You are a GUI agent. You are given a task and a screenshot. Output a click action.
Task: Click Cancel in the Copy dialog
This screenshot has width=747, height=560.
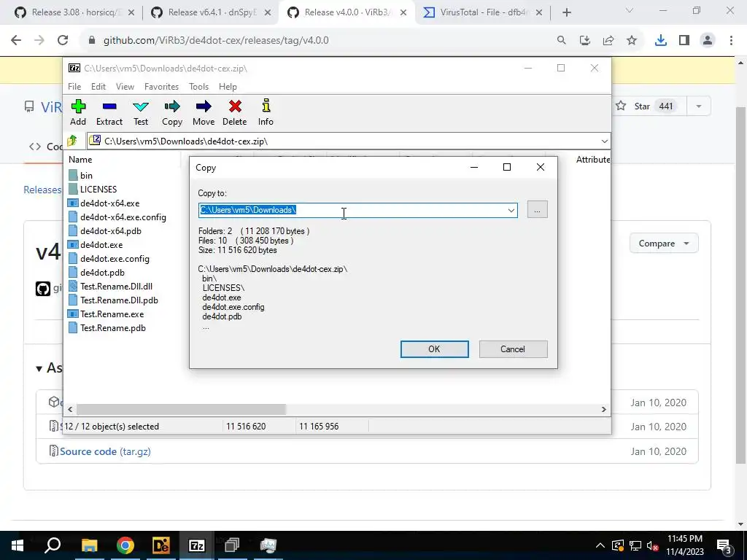[513, 349]
